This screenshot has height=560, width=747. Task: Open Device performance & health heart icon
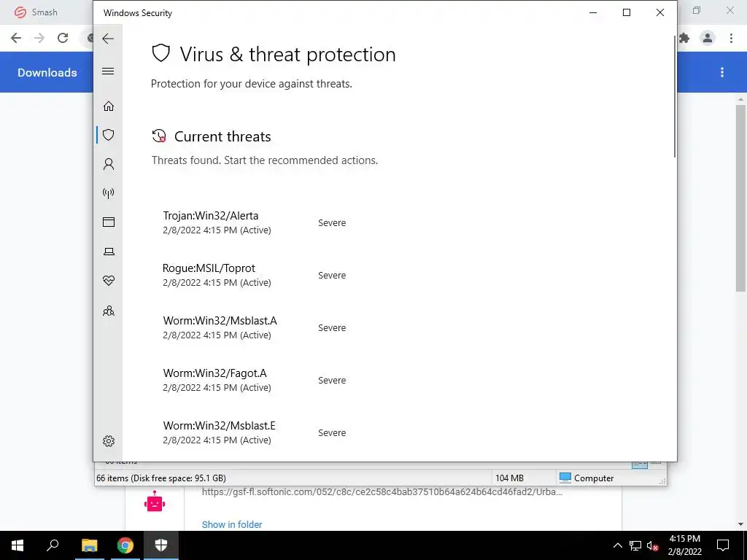(x=109, y=281)
